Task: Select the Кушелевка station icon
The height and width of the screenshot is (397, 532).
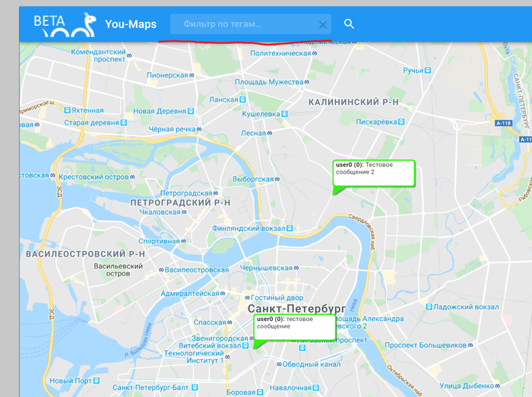Action: tap(285, 114)
